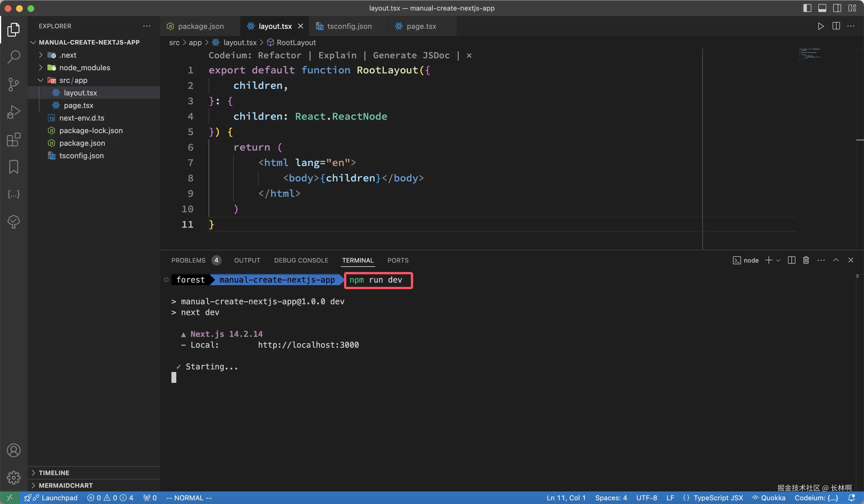
Task: Toggle the bottom Panel layout button
Action: point(822,8)
